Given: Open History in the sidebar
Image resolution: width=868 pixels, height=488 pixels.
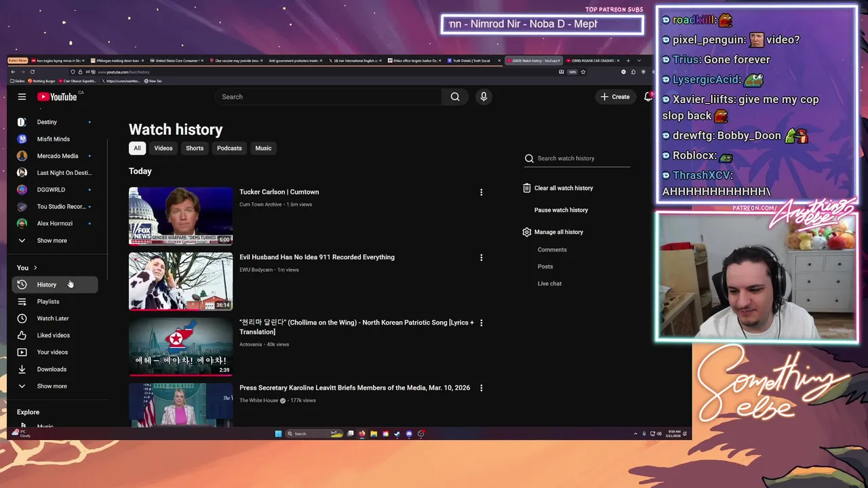Looking at the screenshot, I should [54, 285].
